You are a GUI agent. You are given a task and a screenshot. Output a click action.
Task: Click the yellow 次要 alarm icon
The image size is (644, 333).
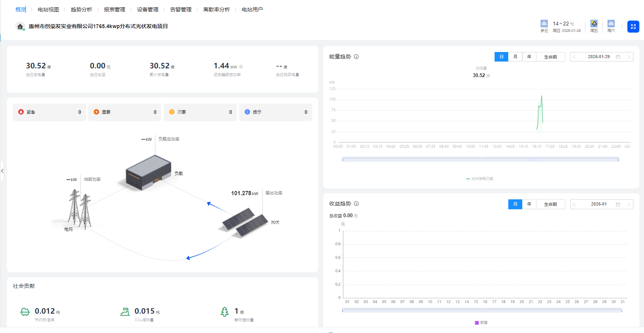point(171,112)
